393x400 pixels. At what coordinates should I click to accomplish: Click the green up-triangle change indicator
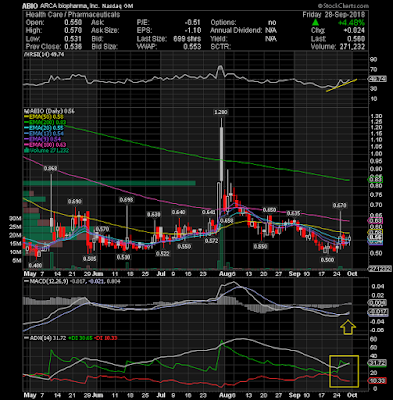pyautogui.click(x=315, y=22)
